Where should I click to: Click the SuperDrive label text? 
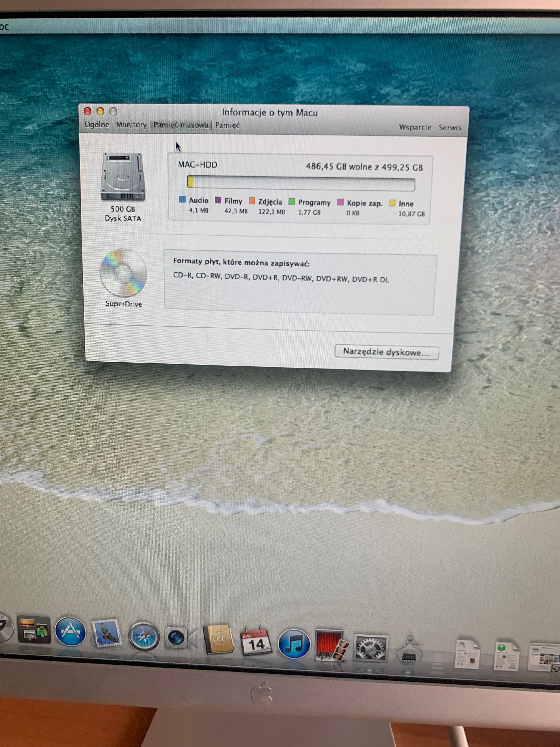(124, 304)
